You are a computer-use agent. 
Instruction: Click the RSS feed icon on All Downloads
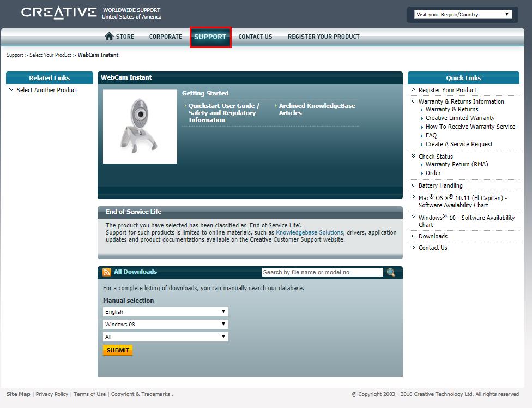(106, 272)
